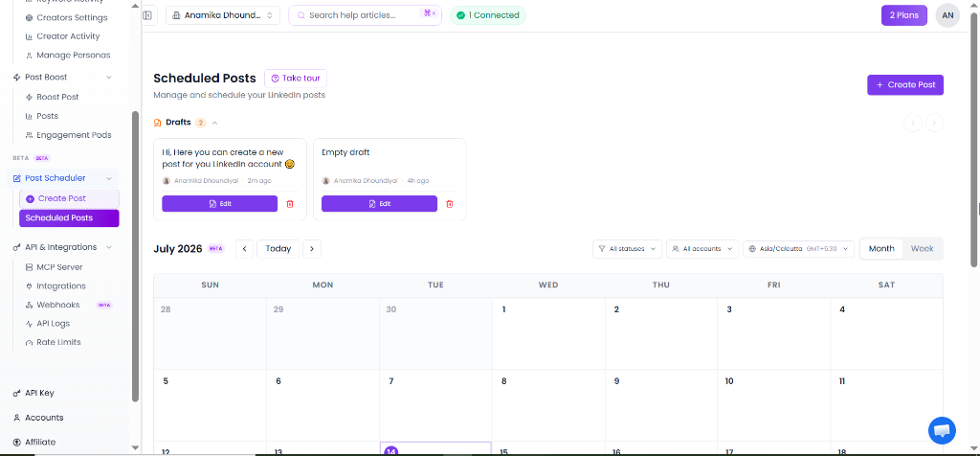This screenshot has width=980, height=456.
Task: Click the 'Empty draft' title text
Action: coord(345,152)
